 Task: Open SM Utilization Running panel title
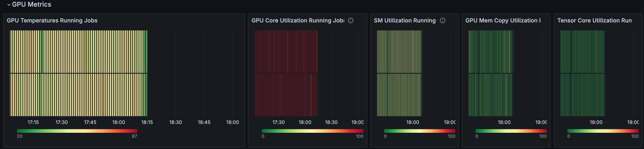click(405, 20)
